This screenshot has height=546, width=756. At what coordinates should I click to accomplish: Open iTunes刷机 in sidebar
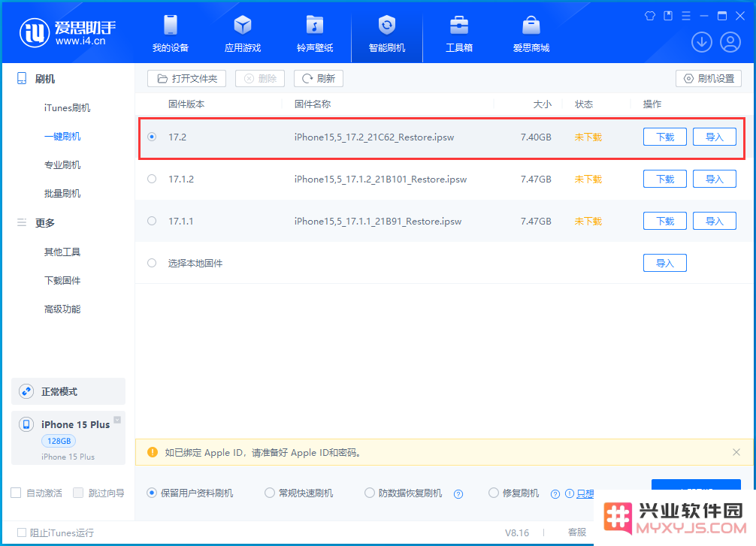[67, 108]
